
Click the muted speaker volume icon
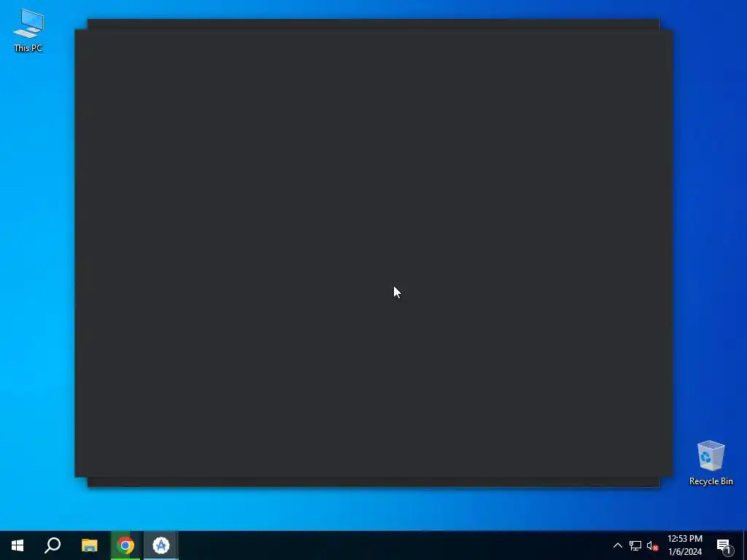click(652, 545)
